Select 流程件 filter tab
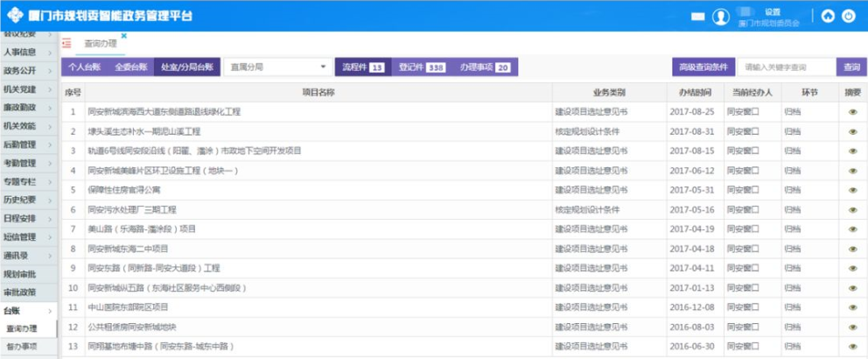868x359 pixels. click(362, 67)
